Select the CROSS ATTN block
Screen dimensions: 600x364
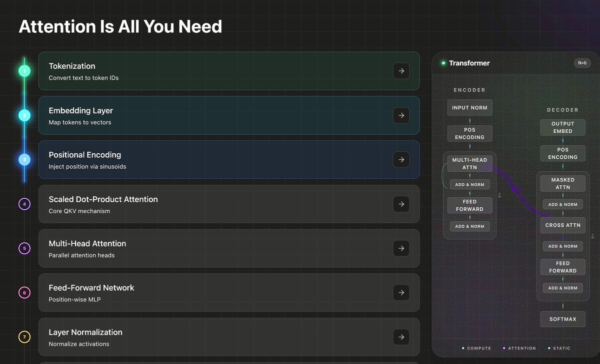pyautogui.click(x=563, y=225)
